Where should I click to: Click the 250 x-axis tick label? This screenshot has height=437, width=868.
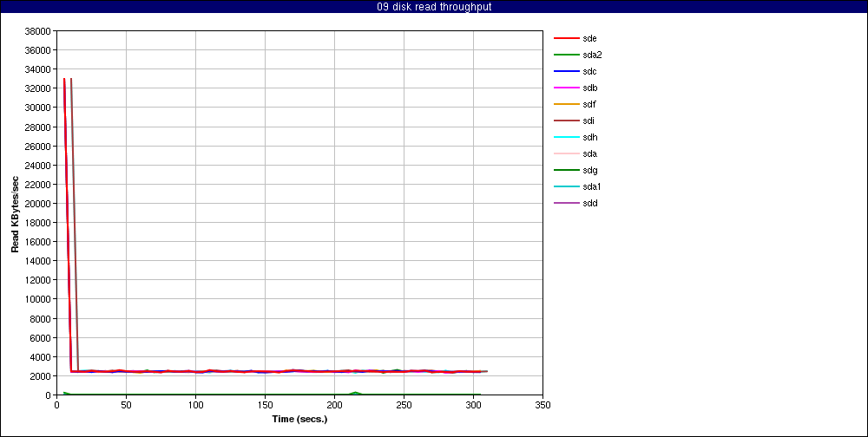click(404, 405)
